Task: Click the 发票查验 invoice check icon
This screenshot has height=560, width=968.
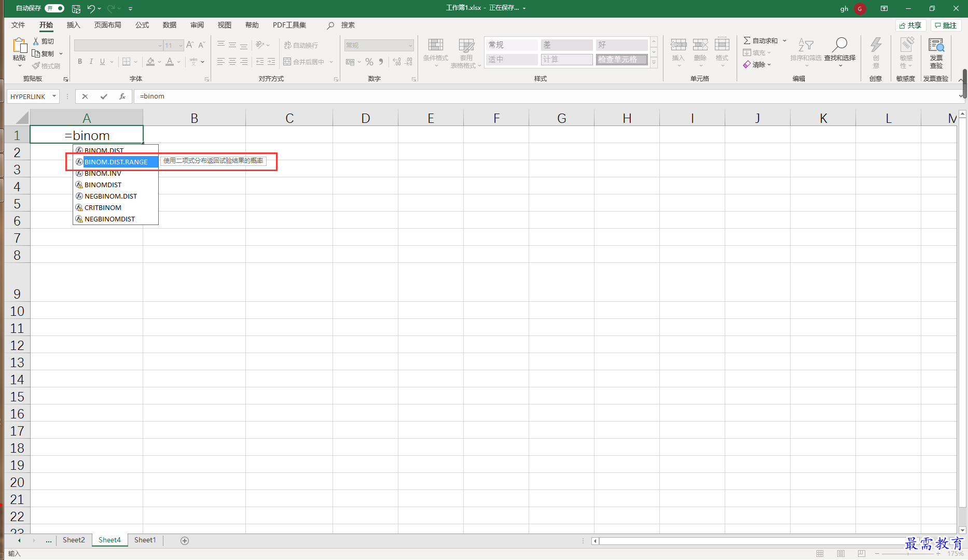Action: [x=936, y=45]
